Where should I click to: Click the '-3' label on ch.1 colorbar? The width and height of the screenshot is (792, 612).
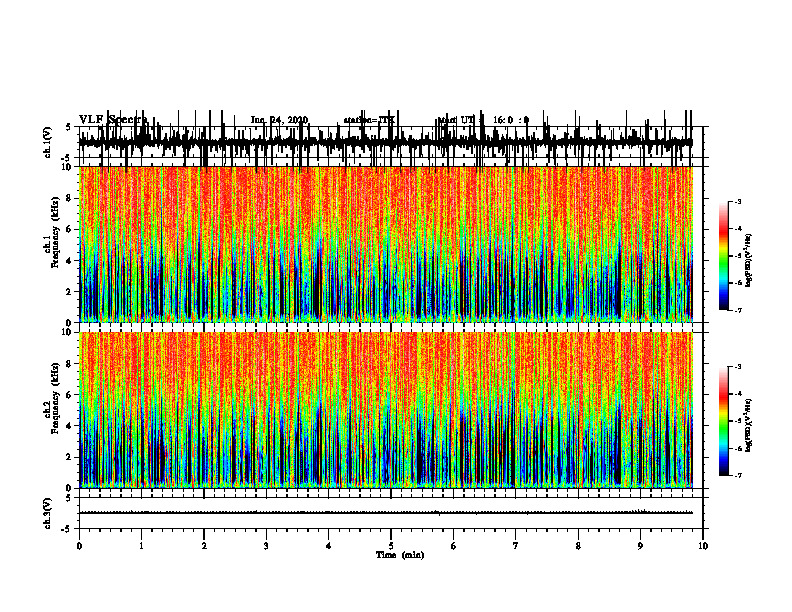point(737,202)
